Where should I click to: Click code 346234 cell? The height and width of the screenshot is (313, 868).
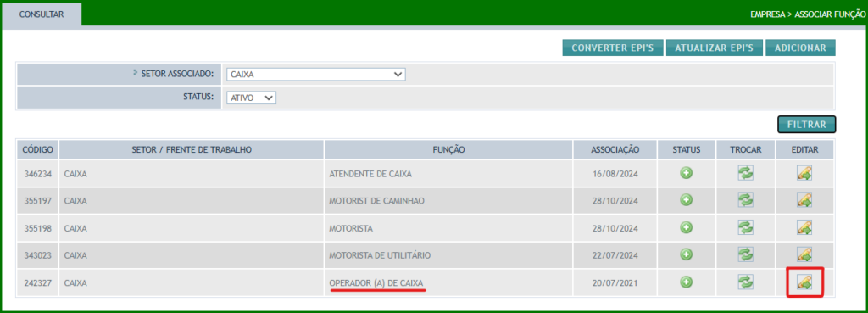[x=37, y=174]
